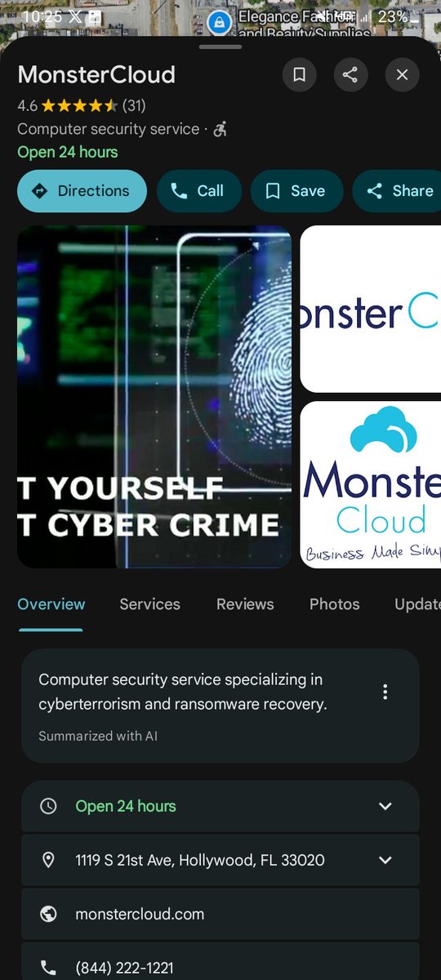Open the fingerprint cyber crime photo
The image size is (441, 980).
tap(154, 396)
